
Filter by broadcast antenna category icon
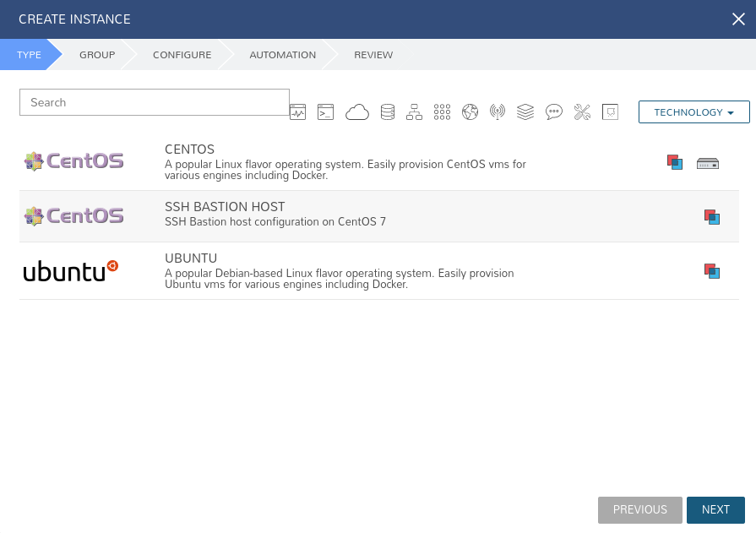point(498,111)
